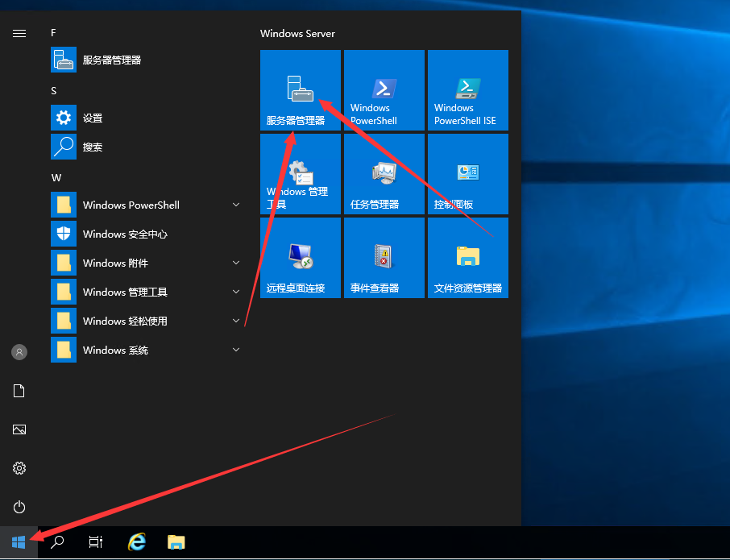Image resolution: width=730 pixels, height=560 pixels.
Task: Click the power button in Start sidebar
Action: tap(19, 507)
